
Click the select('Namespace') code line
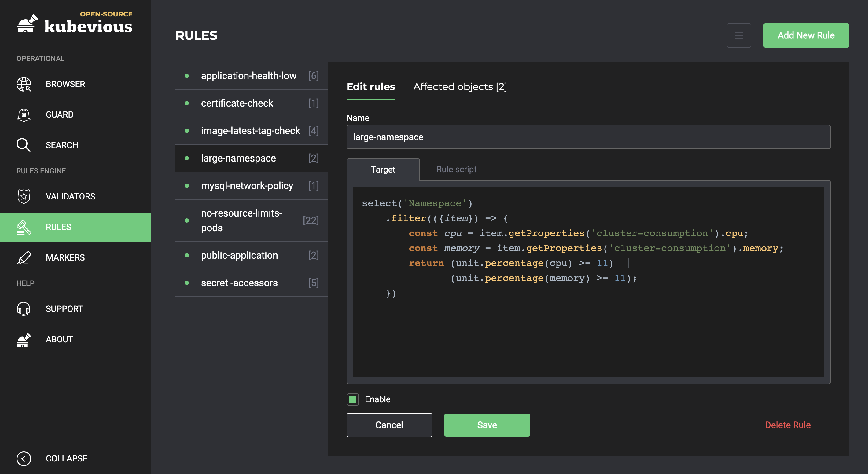click(417, 203)
